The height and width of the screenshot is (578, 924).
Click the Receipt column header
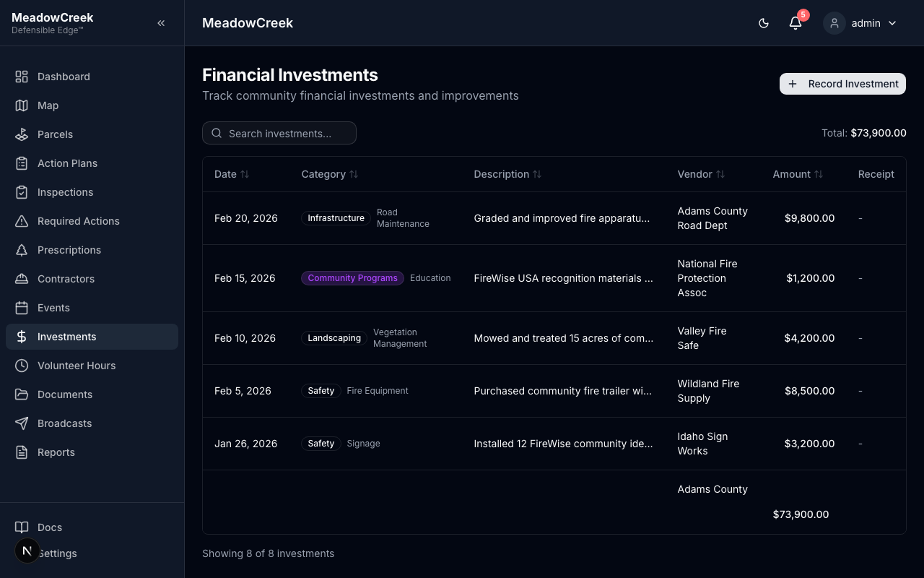[876, 174]
